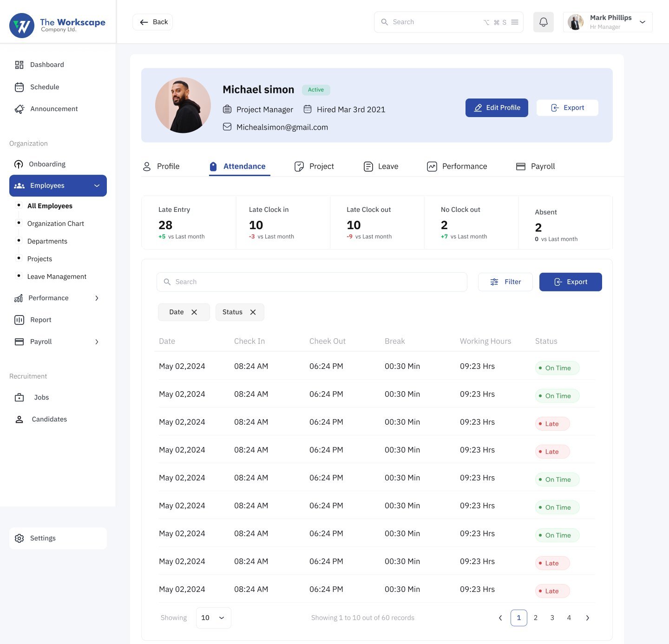The width and height of the screenshot is (669, 644).
Task: Switch to the Project tab
Action: (314, 166)
